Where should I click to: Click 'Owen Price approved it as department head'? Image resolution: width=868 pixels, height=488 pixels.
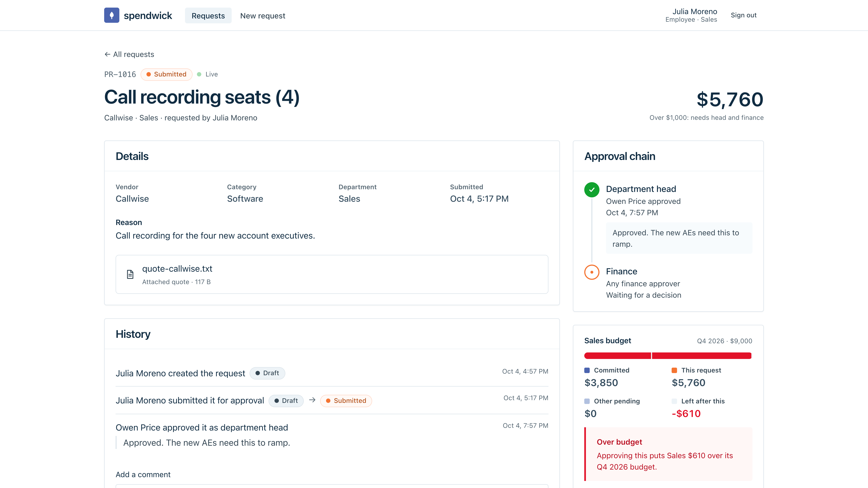pyautogui.click(x=202, y=427)
